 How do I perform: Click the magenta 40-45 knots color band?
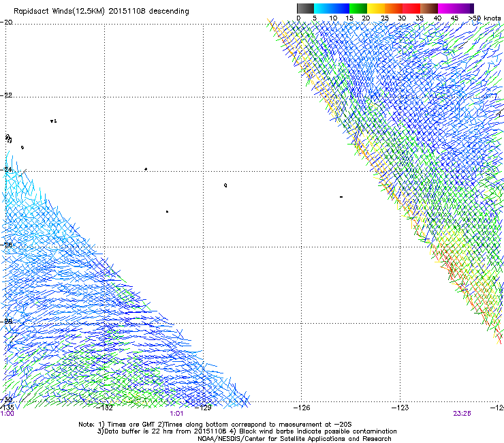pyautogui.click(x=447, y=8)
